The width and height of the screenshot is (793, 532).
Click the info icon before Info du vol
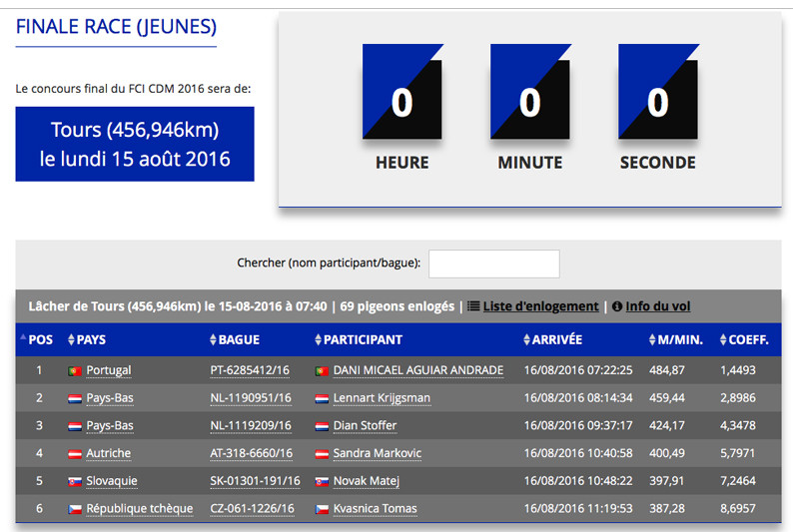pos(617,306)
